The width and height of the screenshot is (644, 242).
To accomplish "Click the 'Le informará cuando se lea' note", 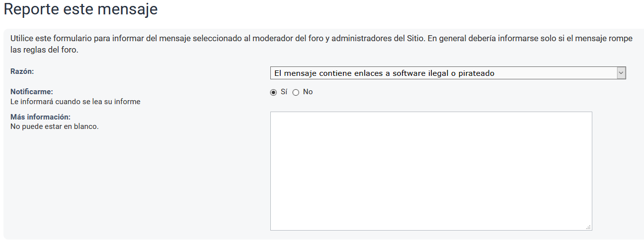I will tap(75, 102).
